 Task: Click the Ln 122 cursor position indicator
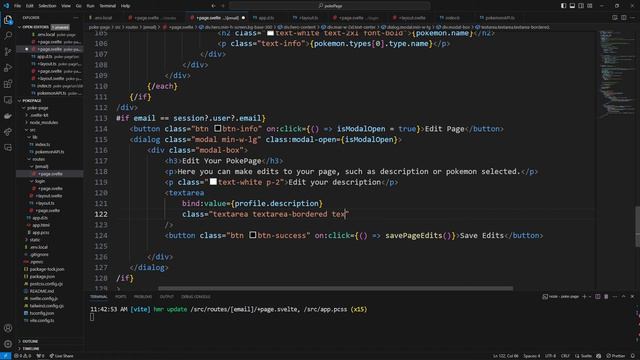pyautogui.click(x=505, y=356)
